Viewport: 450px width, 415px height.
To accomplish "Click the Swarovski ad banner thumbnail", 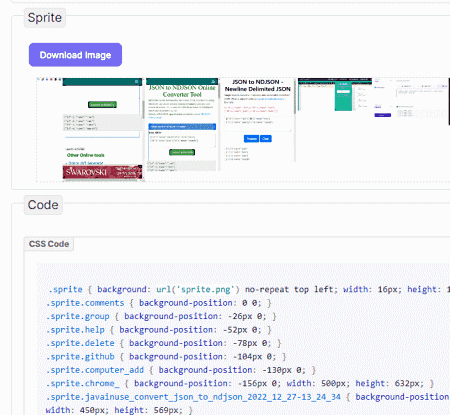I will click(x=102, y=172).
